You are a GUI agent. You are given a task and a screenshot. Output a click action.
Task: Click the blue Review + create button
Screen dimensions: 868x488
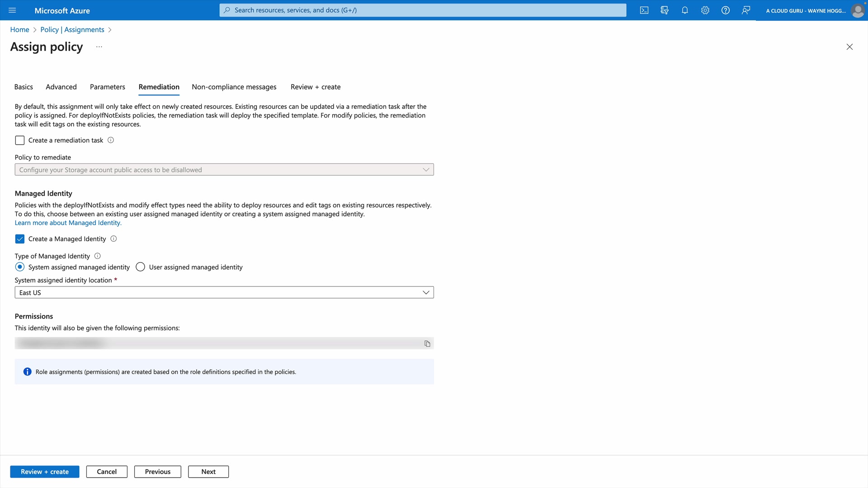click(45, 471)
